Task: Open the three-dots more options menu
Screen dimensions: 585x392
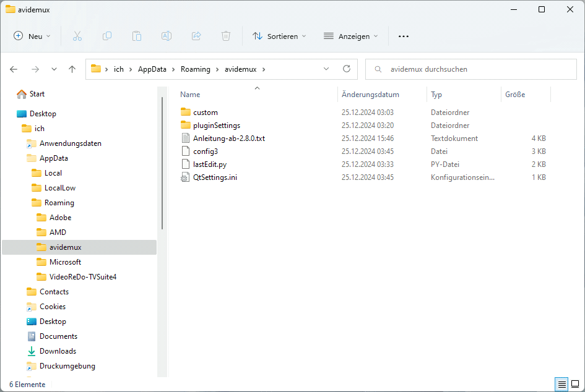Action: (403, 36)
